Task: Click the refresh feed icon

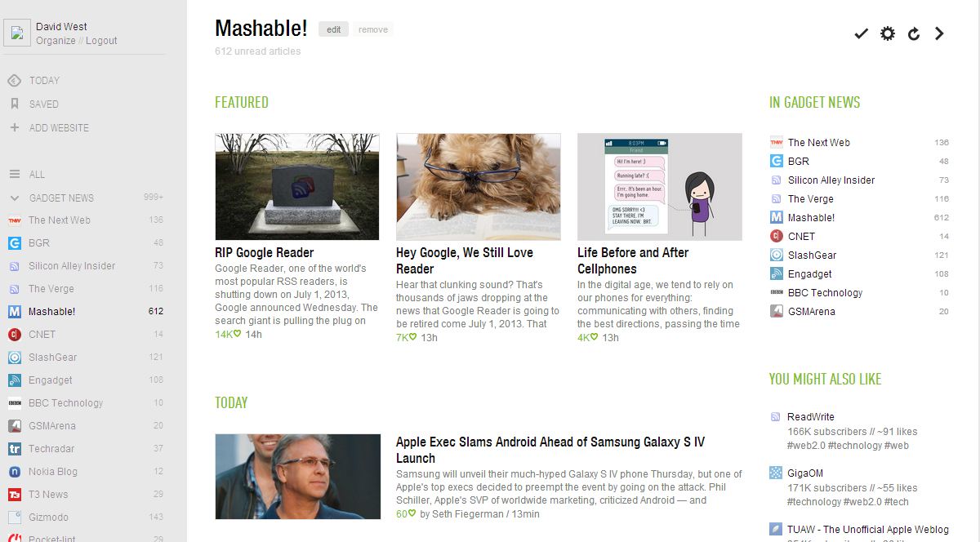Action: coord(914,33)
